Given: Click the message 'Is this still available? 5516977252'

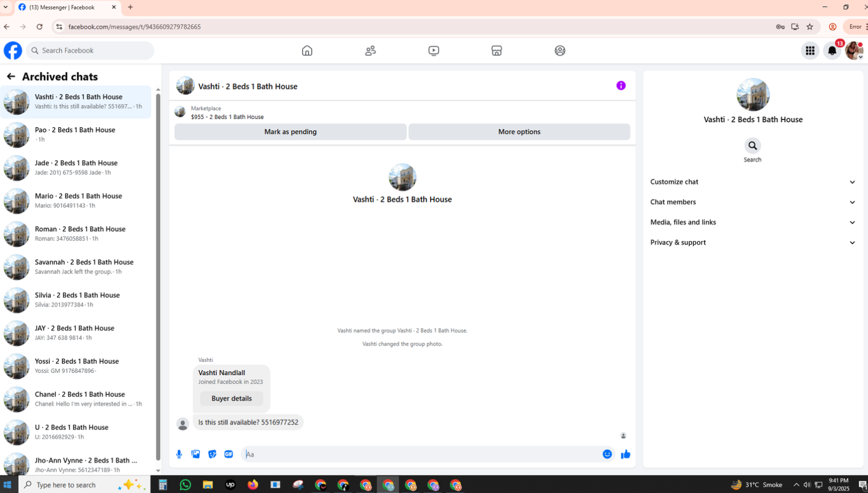Looking at the screenshot, I should pos(248,422).
